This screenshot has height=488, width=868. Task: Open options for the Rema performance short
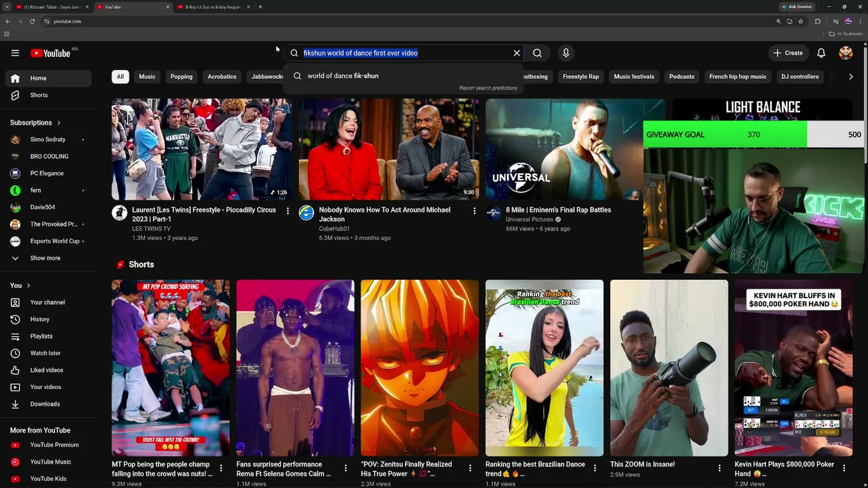346,468
